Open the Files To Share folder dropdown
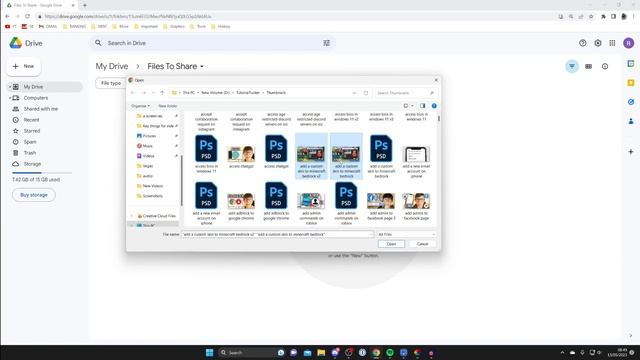This screenshot has height=360, width=640. tap(202, 67)
